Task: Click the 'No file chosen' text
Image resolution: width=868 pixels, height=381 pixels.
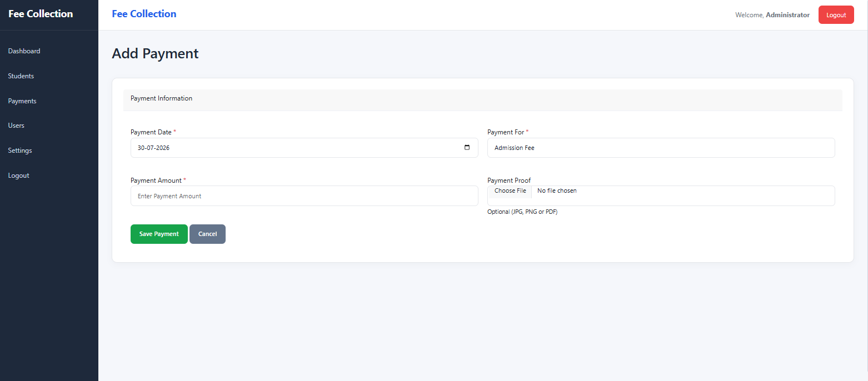Action: coord(557,191)
